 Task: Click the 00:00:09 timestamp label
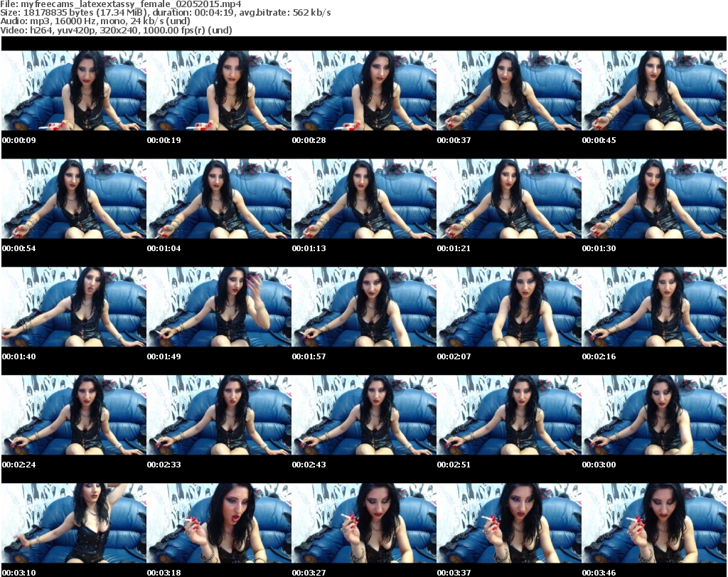tap(19, 140)
